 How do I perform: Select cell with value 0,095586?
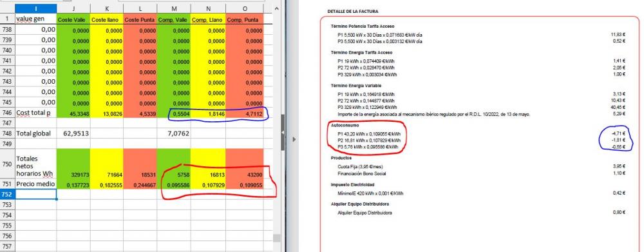click(x=174, y=184)
